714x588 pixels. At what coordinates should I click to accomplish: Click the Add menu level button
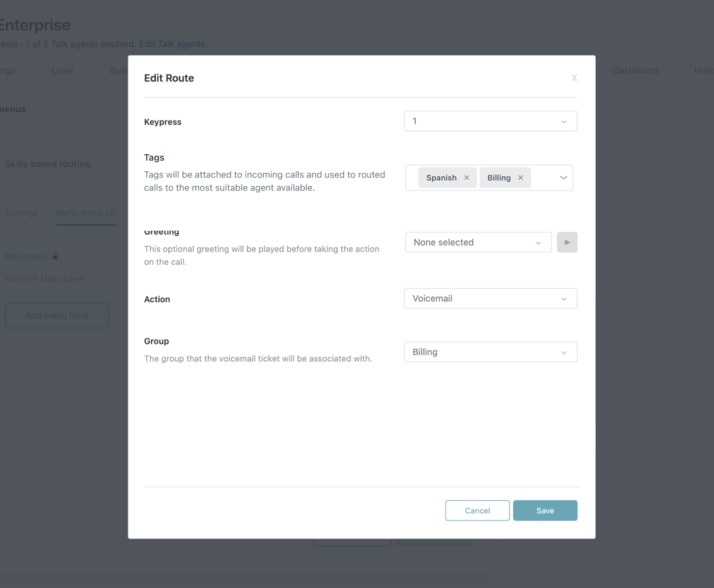[x=56, y=316]
